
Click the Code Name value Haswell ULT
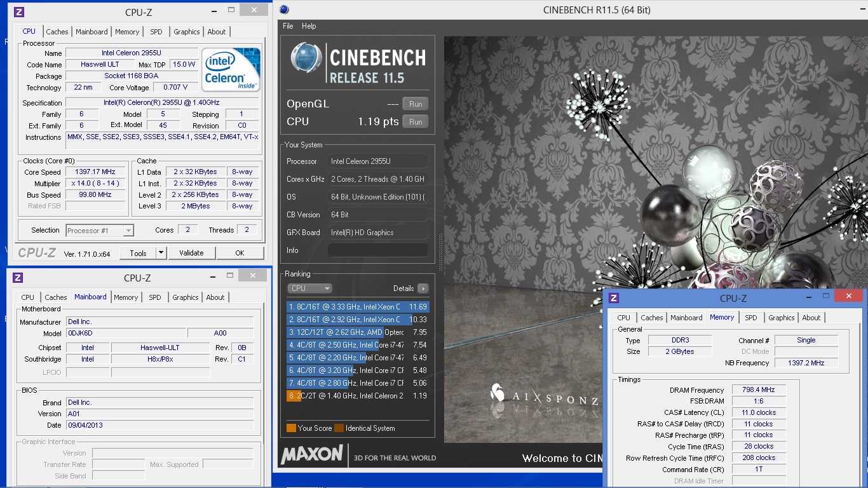click(x=100, y=65)
